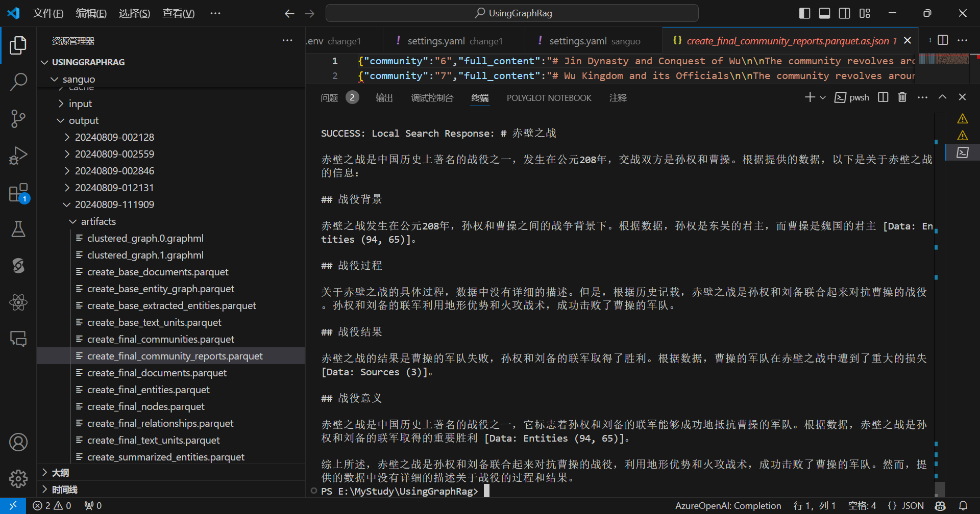980x514 pixels.
Task: Create a new terminal with plus icon
Action: click(x=810, y=97)
